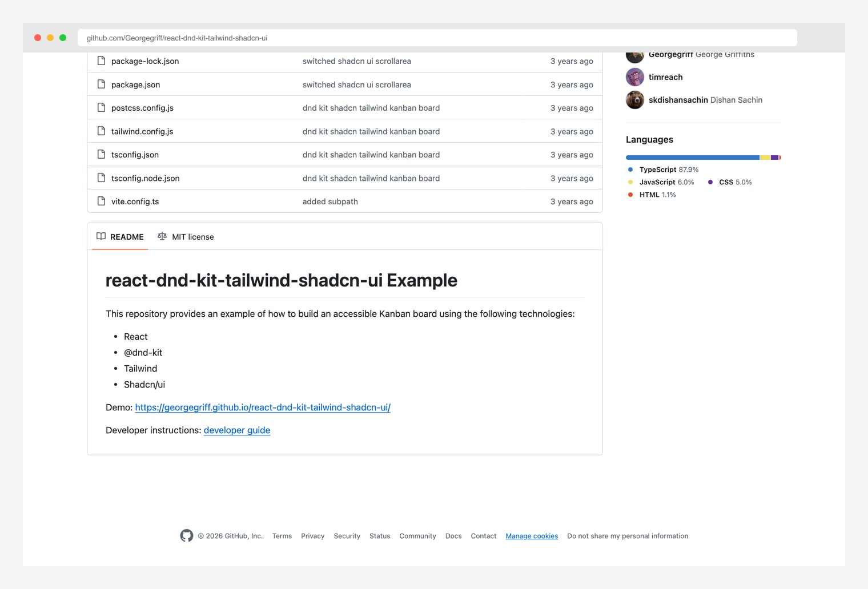Click the file icon beside package-lock.json
This screenshot has width=868, height=589.
(x=101, y=60)
